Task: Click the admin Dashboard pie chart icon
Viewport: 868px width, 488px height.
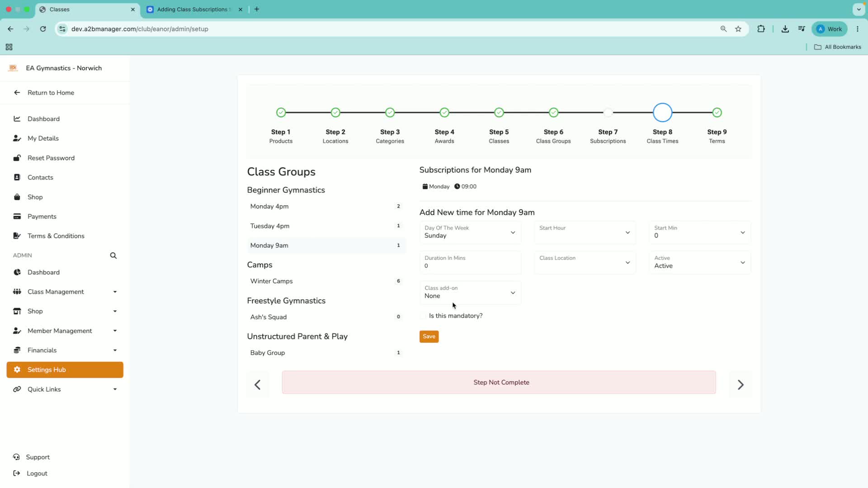Action: (x=17, y=272)
